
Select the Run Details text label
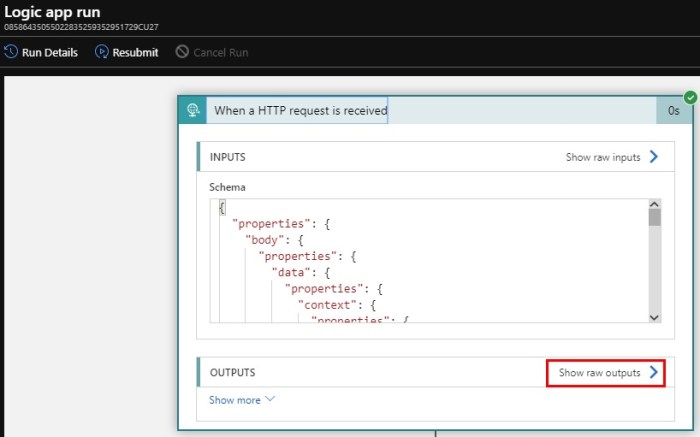point(51,52)
